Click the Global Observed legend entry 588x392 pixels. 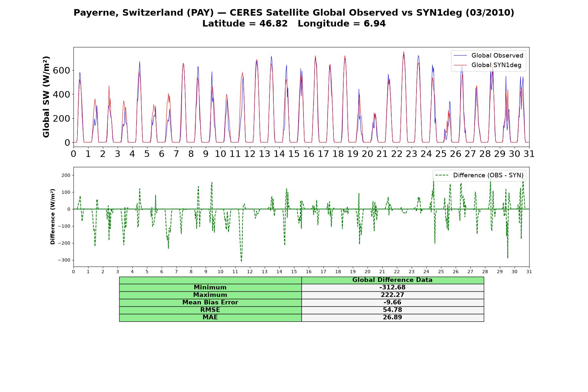point(497,56)
